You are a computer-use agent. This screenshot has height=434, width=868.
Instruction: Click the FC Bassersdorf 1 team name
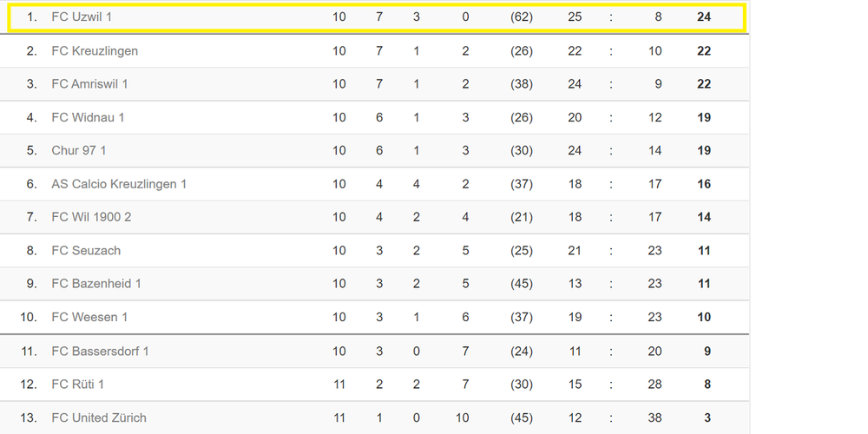click(100, 352)
